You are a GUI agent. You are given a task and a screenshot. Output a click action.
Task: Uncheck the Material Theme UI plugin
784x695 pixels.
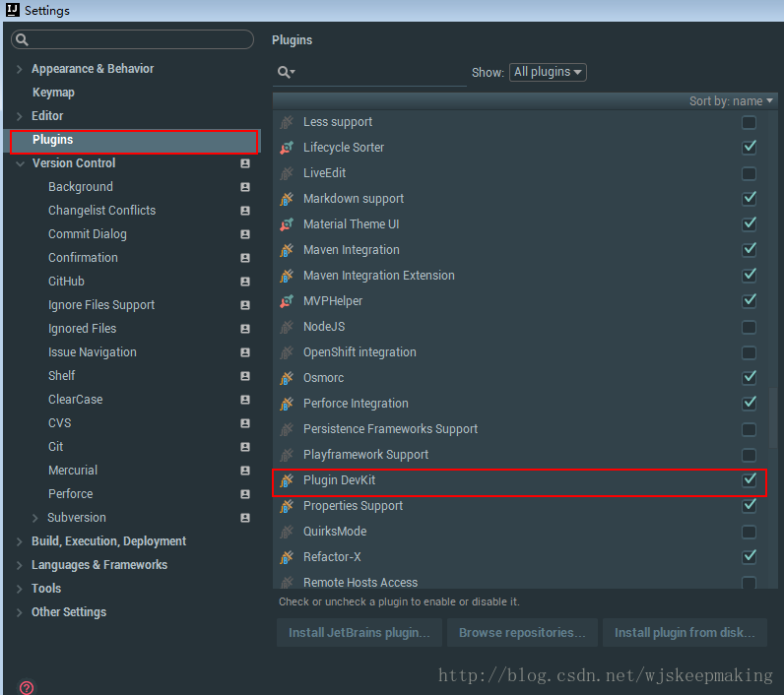pyautogui.click(x=749, y=223)
